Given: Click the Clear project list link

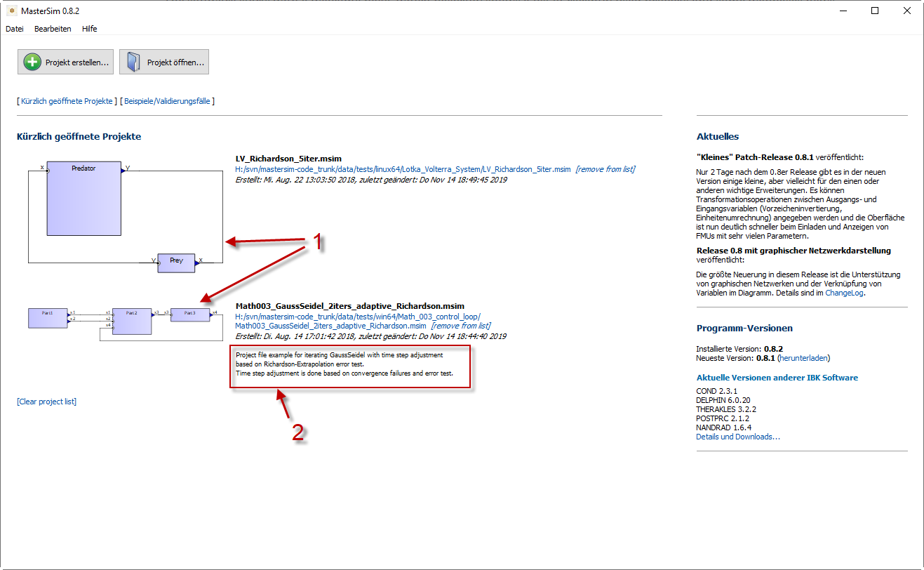Looking at the screenshot, I should pyautogui.click(x=46, y=402).
